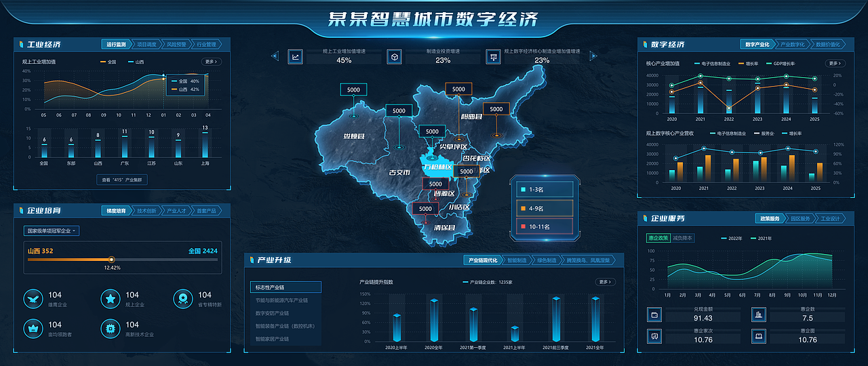Toggle the 10-11名 ranking filter
868x366 pixels.
click(x=544, y=226)
